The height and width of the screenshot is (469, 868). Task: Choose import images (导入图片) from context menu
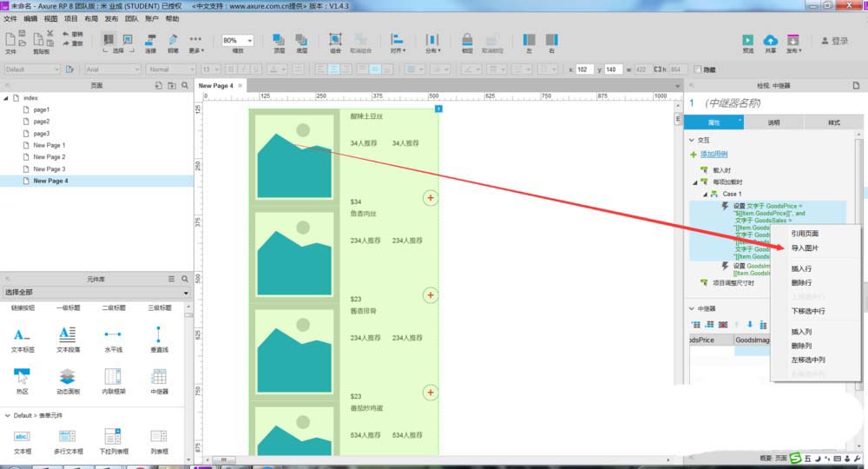[x=805, y=248]
